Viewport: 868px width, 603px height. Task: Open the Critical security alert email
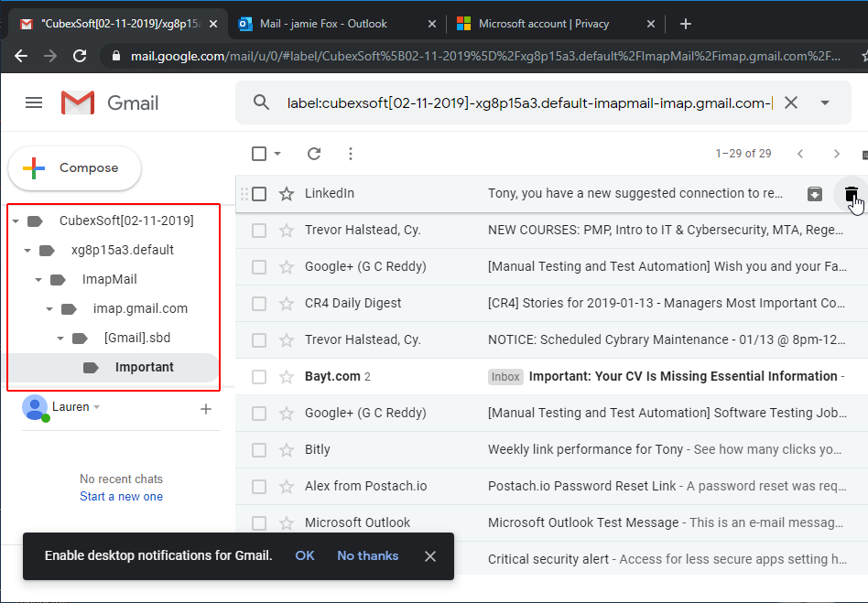[667, 559]
